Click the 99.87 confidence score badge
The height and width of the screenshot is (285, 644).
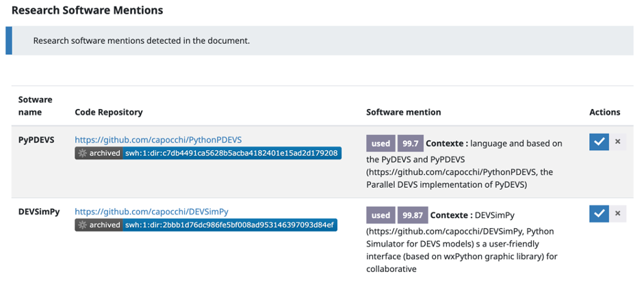pos(412,215)
